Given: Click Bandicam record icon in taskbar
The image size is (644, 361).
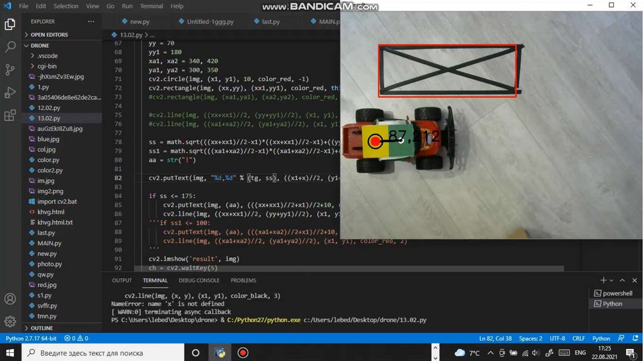Looking at the screenshot, I should (x=243, y=353).
